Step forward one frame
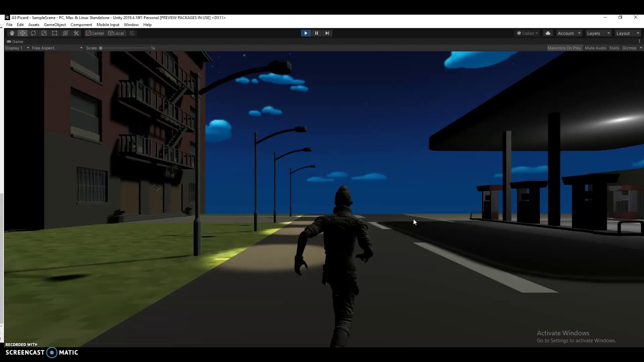644x362 pixels. point(327,33)
